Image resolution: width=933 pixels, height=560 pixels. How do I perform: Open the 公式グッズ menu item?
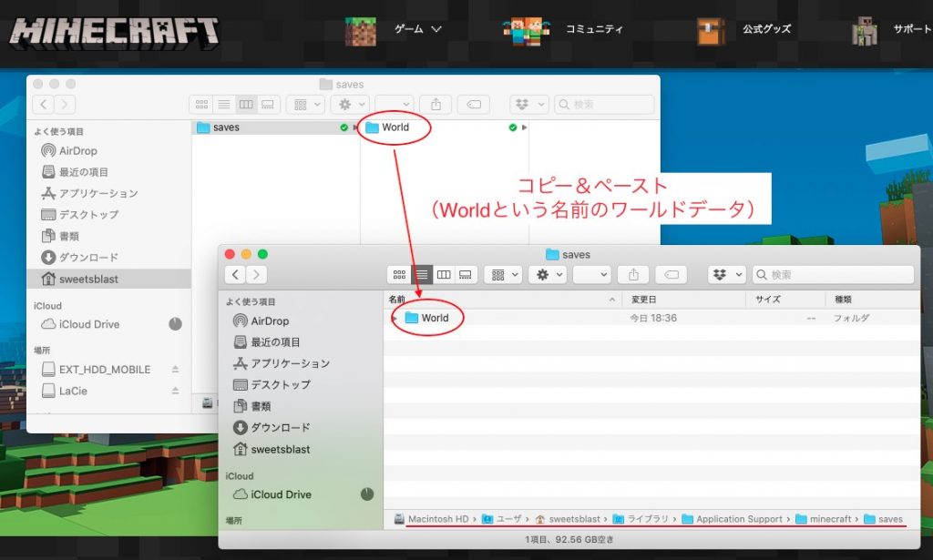766,29
